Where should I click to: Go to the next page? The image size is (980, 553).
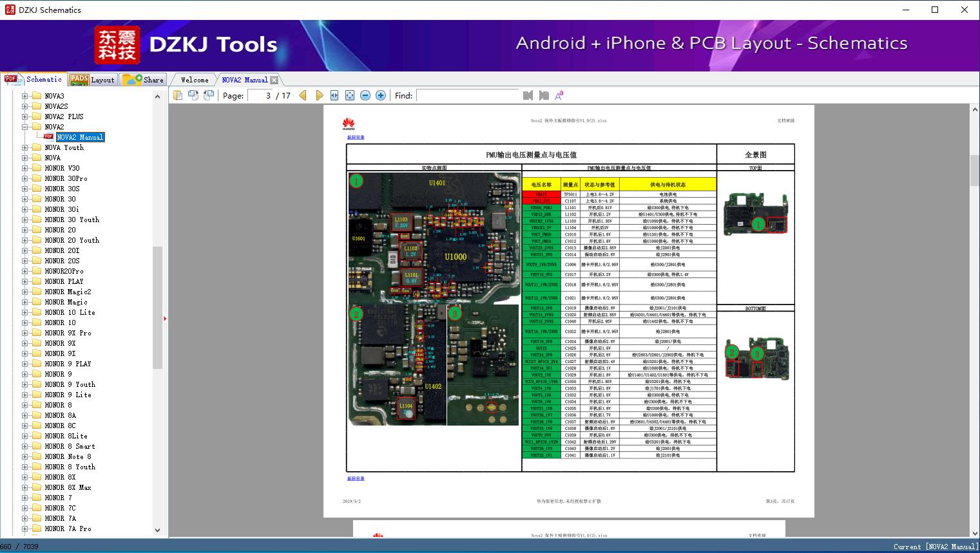click(x=319, y=95)
